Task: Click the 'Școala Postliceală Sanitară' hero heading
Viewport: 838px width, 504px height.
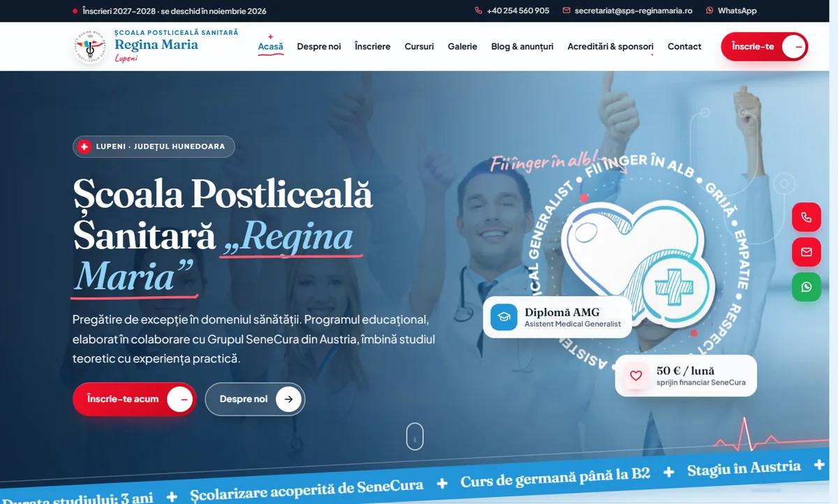Action: pos(223,235)
